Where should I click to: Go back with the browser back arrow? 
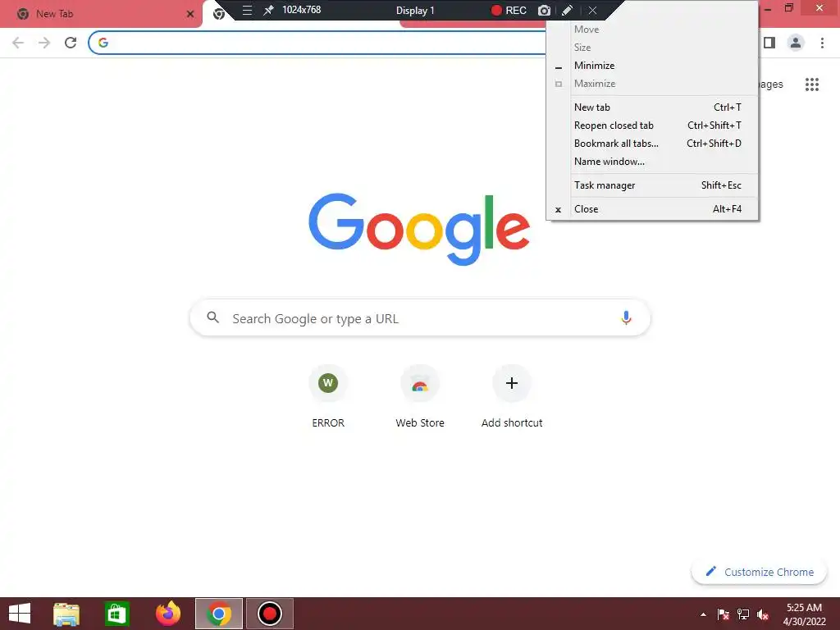pos(18,43)
